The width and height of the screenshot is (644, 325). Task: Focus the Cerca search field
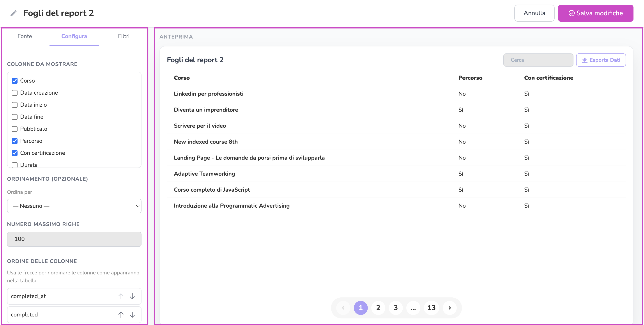[x=538, y=60]
